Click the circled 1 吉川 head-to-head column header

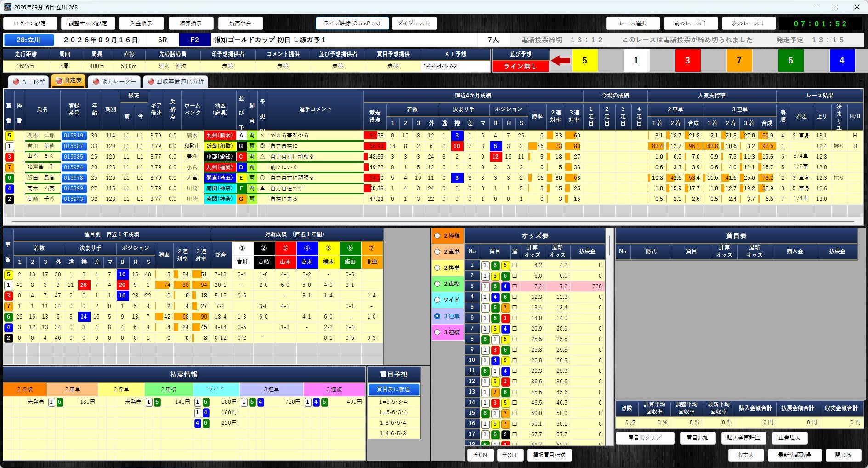point(242,255)
